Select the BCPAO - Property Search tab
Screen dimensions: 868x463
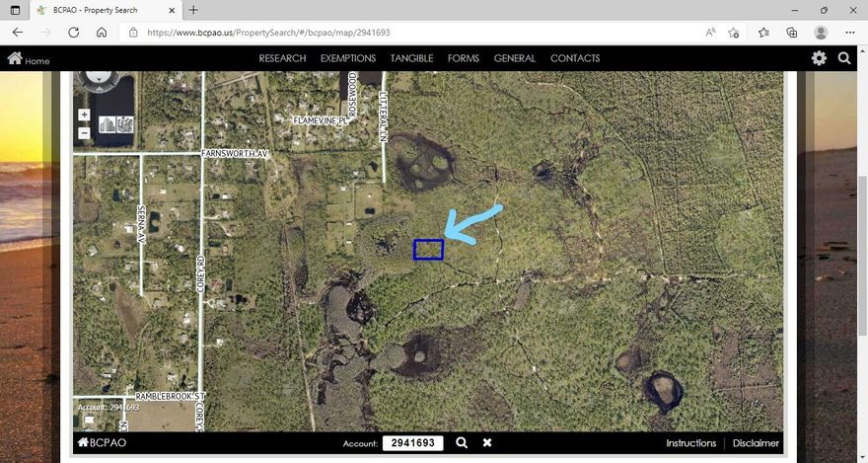point(105,10)
